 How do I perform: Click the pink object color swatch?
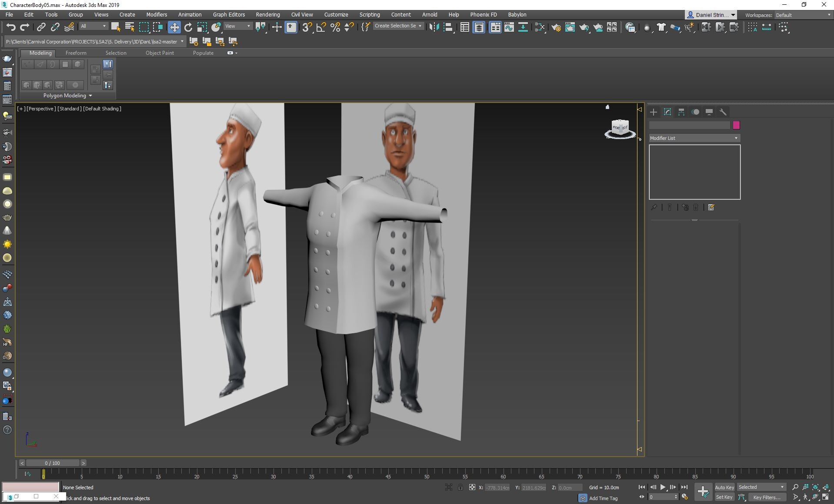coord(736,126)
